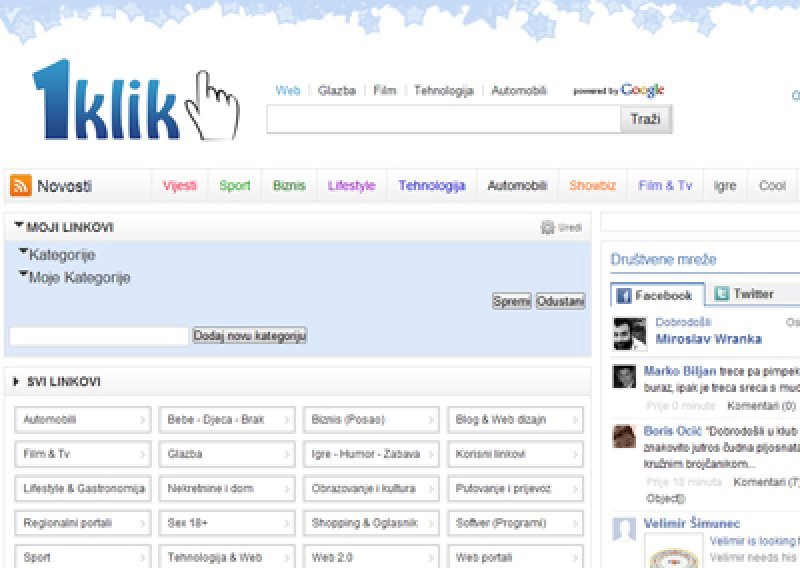Open Marko Biljan's avatar thumbnail
800x568 pixels.
[624, 377]
